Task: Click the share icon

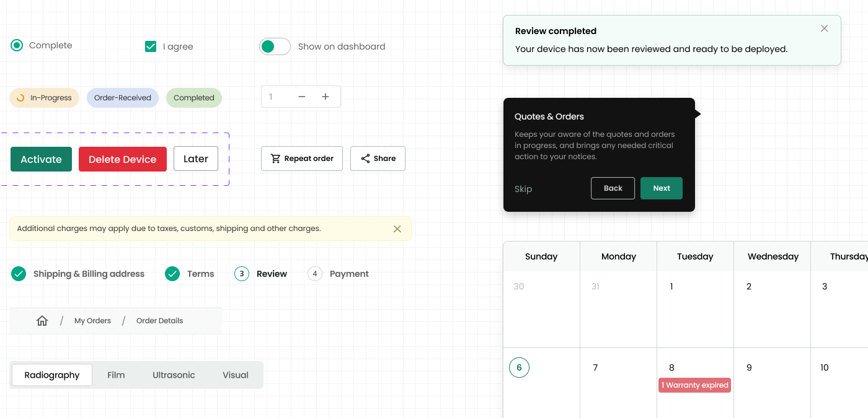Action: coord(366,159)
